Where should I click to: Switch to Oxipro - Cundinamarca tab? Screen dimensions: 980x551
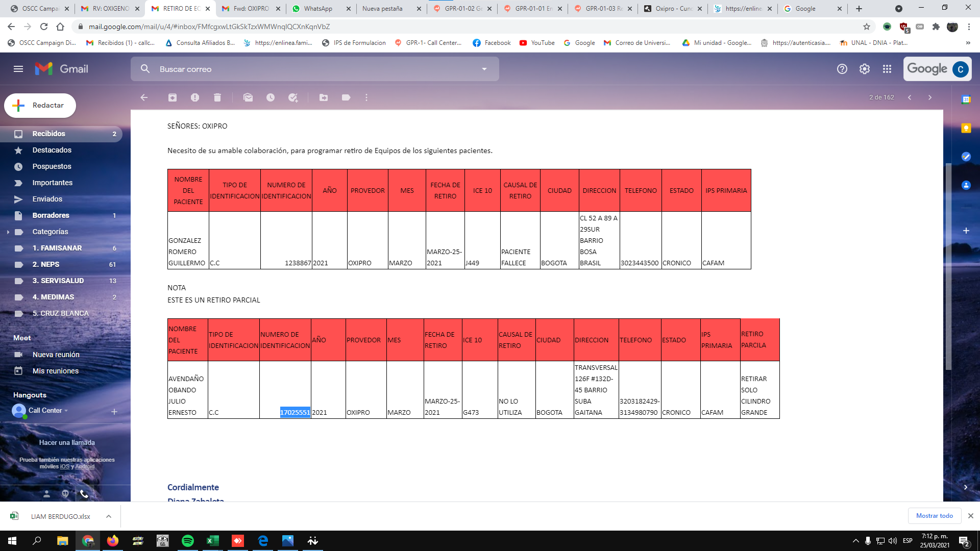[674, 9]
